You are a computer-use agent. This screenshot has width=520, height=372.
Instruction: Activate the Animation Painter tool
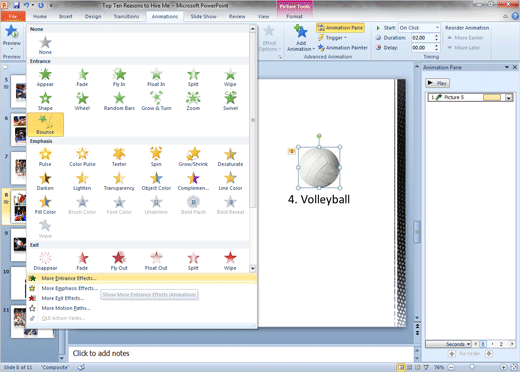point(343,48)
